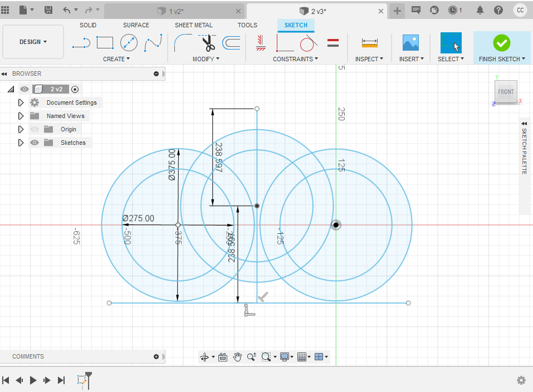The height and width of the screenshot is (392, 533).
Task: Click the Orbit navigation tool
Action: coord(204,356)
